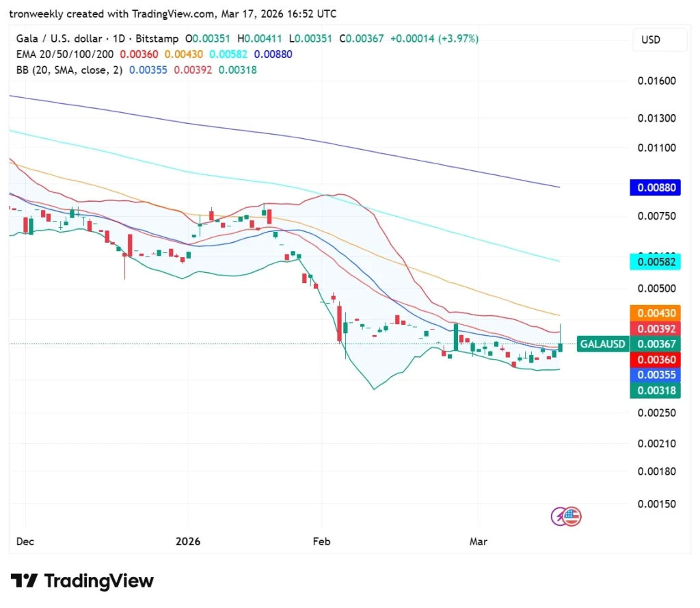Viewport: 700px width, 608px height.
Task: Click the crimson 0.00392 upper Bollinger Band swatch
Action: pos(654,329)
